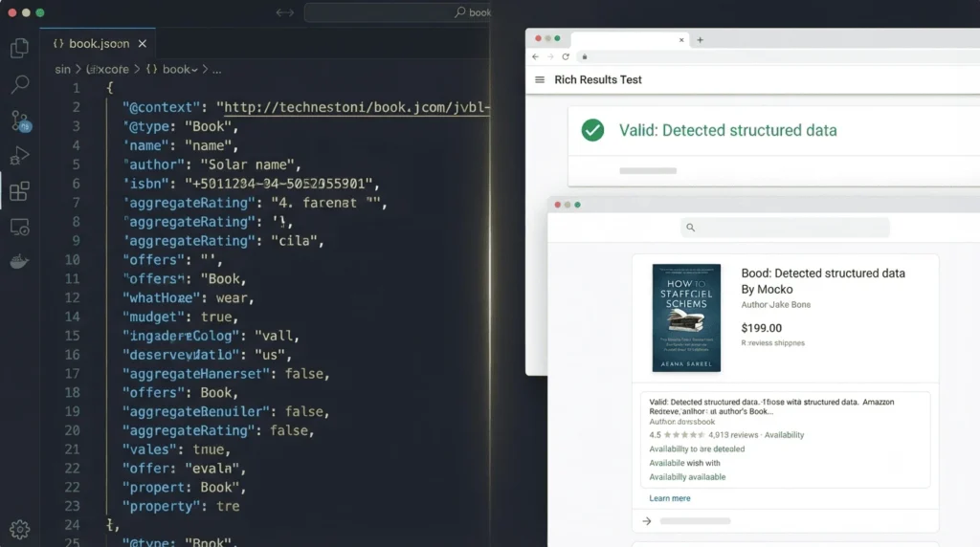Open Source Control icon with badge
980x547 pixels.
[x=20, y=120]
